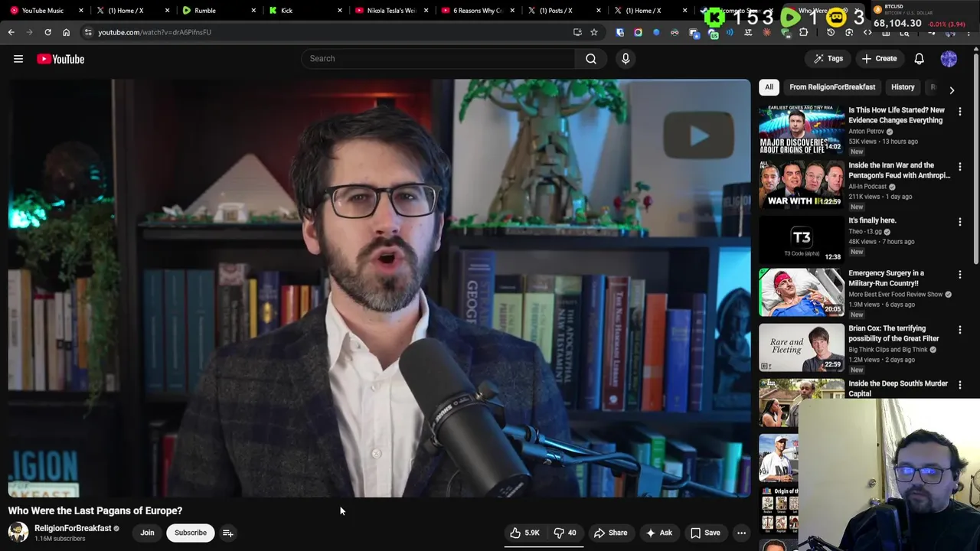The height and width of the screenshot is (551, 980).
Task: Open the Rare and Fleeting thumbnail
Action: pyautogui.click(x=802, y=347)
